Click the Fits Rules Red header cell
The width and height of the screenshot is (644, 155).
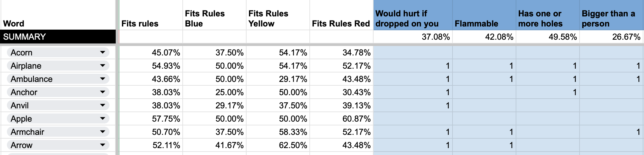click(x=341, y=18)
